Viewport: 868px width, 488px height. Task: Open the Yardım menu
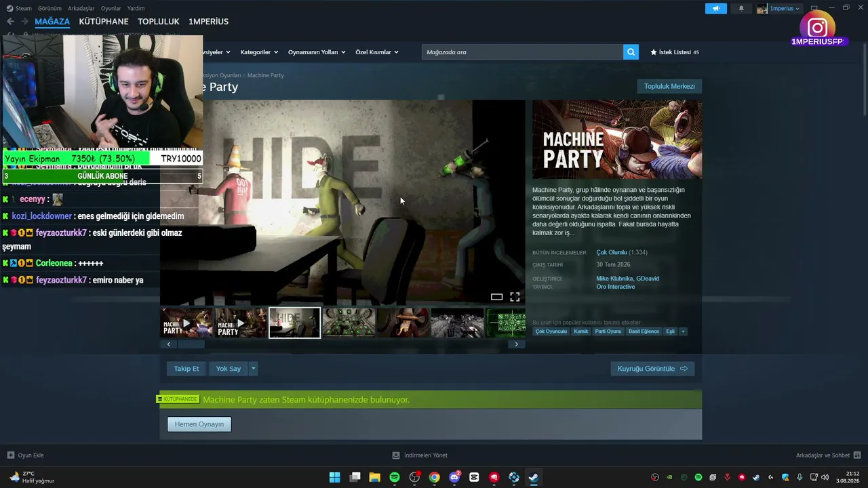coord(136,8)
